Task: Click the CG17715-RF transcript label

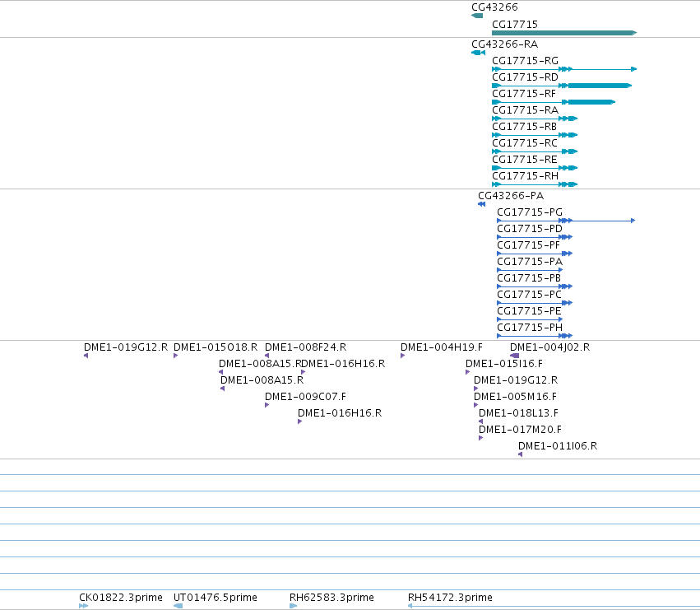Action: [524, 94]
